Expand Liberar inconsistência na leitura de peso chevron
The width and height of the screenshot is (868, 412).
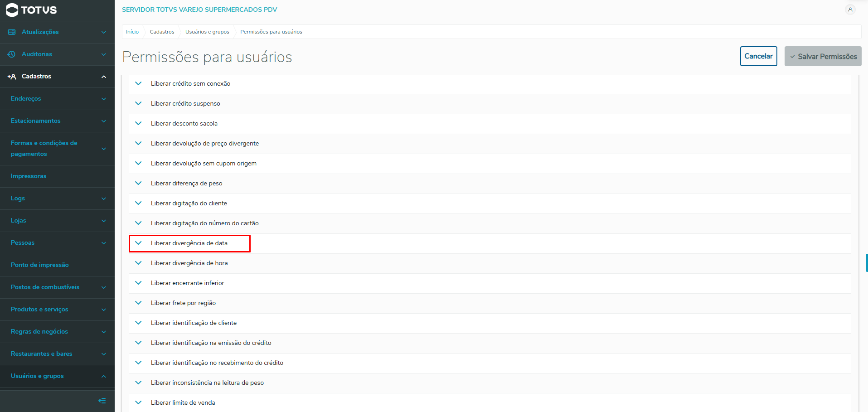pos(138,383)
